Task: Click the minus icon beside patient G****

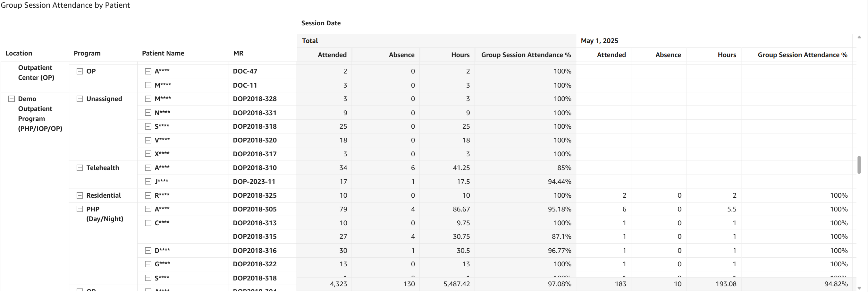Action: pyautogui.click(x=148, y=264)
